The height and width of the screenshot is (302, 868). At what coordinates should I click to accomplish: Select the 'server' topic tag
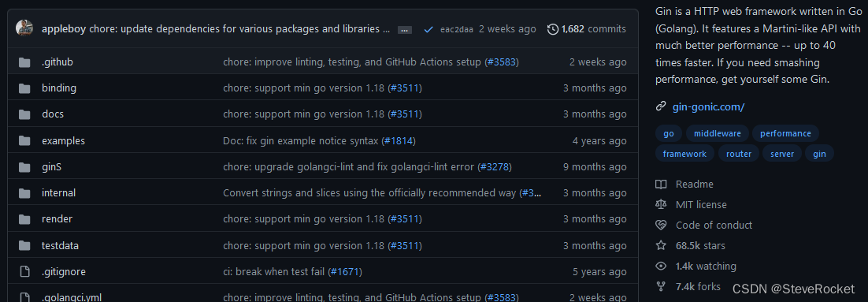(x=782, y=154)
